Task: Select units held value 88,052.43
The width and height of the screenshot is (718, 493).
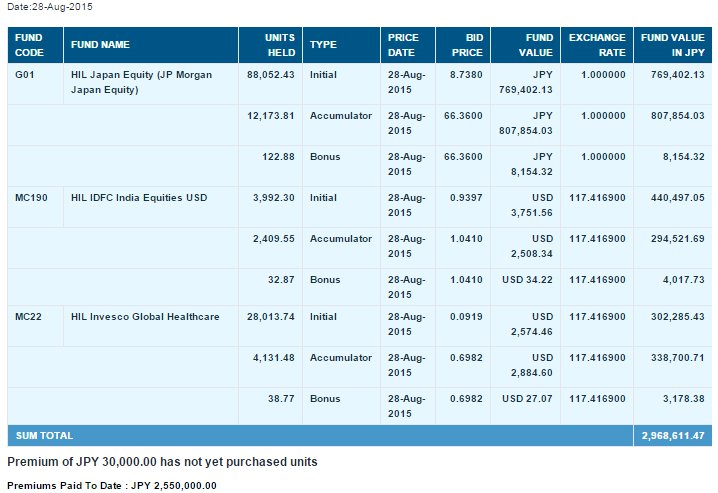Action: (271, 75)
